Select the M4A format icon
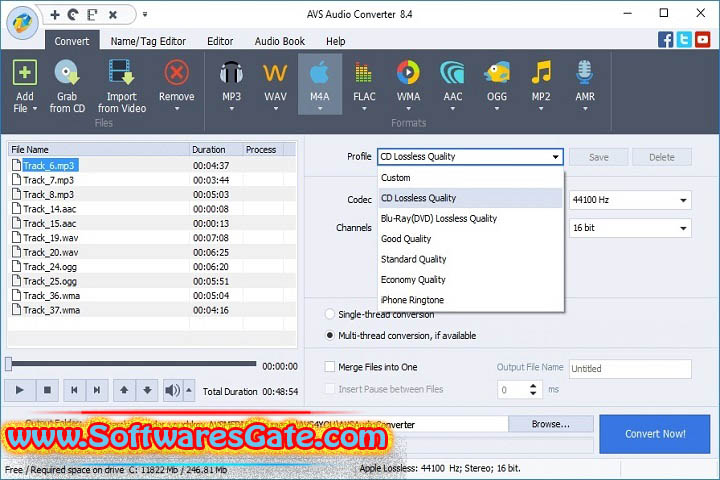720x480 pixels. [320, 73]
